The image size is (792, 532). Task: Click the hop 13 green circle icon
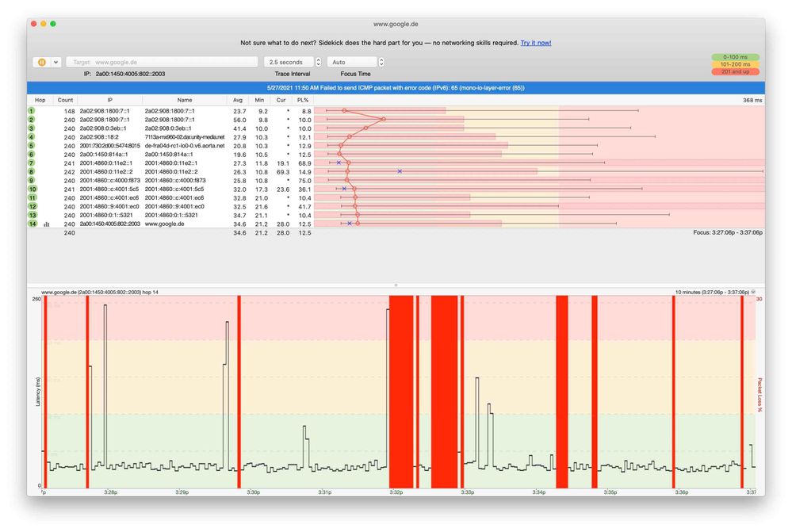[x=33, y=215]
